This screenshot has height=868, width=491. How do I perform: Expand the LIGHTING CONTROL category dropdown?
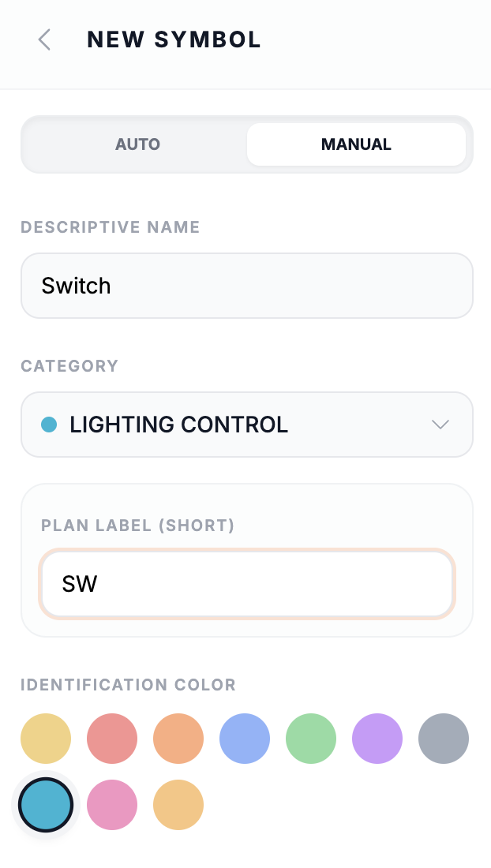247,425
